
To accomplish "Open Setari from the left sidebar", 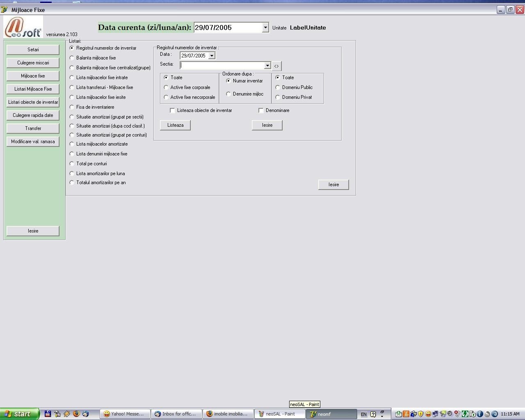I will click(x=33, y=50).
